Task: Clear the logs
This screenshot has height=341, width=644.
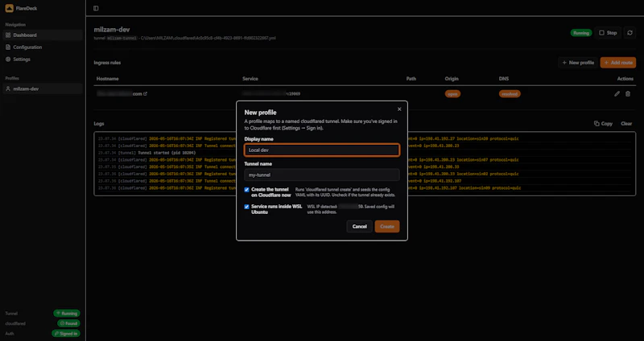Action: [626, 124]
